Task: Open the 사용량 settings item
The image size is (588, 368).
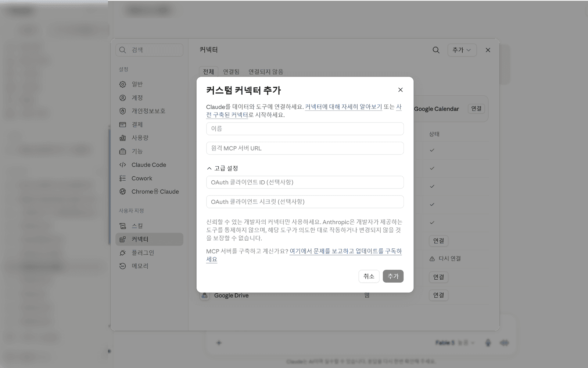Action: point(149,138)
